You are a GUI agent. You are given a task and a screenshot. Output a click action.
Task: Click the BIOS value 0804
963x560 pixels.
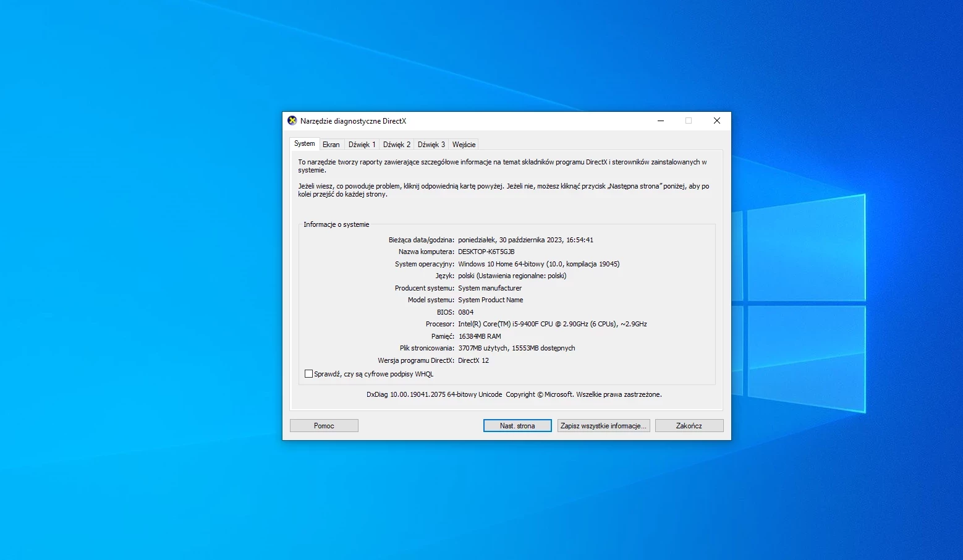[465, 312]
